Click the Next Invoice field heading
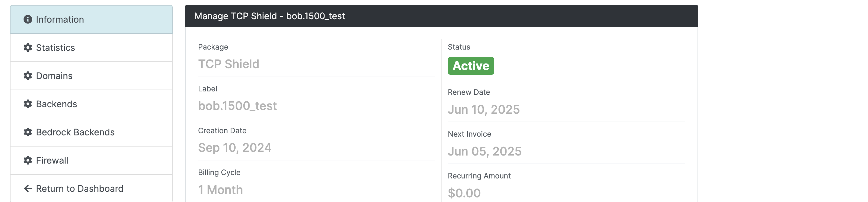 [469, 134]
